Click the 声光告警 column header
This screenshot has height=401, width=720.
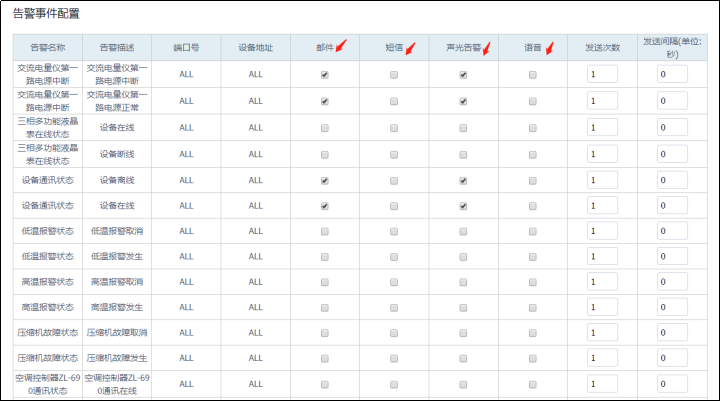463,48
